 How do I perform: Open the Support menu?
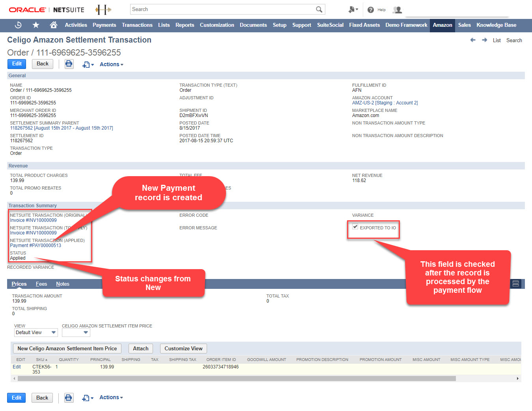tap(302, 25)
